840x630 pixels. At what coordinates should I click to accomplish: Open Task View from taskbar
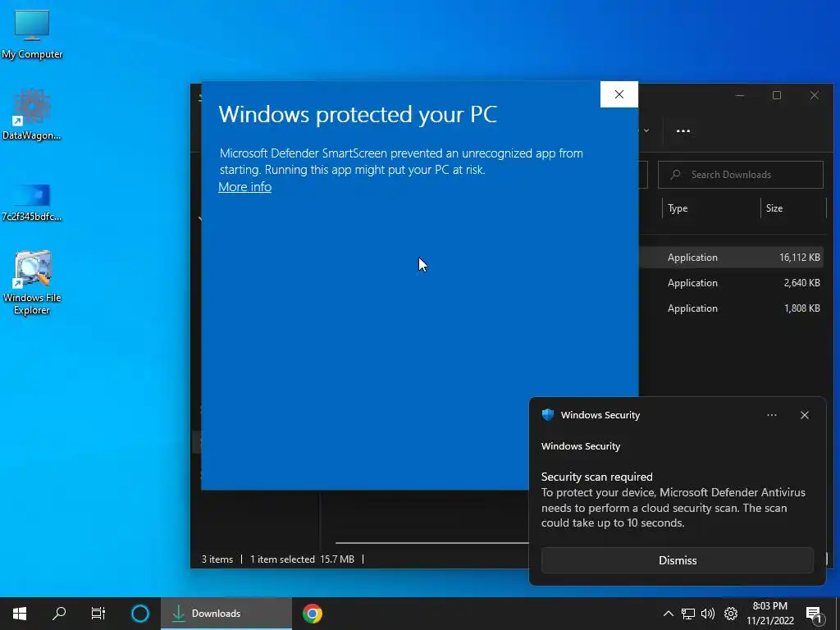98,614
